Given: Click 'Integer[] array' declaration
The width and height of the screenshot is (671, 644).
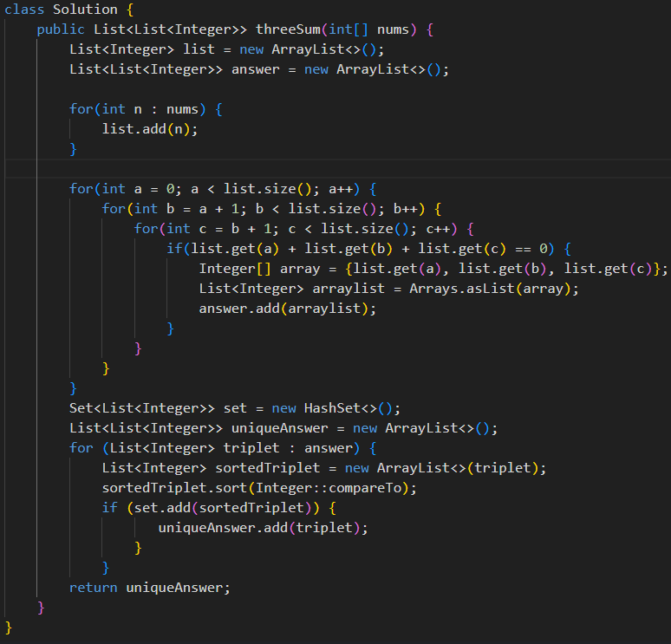Looking at the screenshot, I should click(259, 269).
